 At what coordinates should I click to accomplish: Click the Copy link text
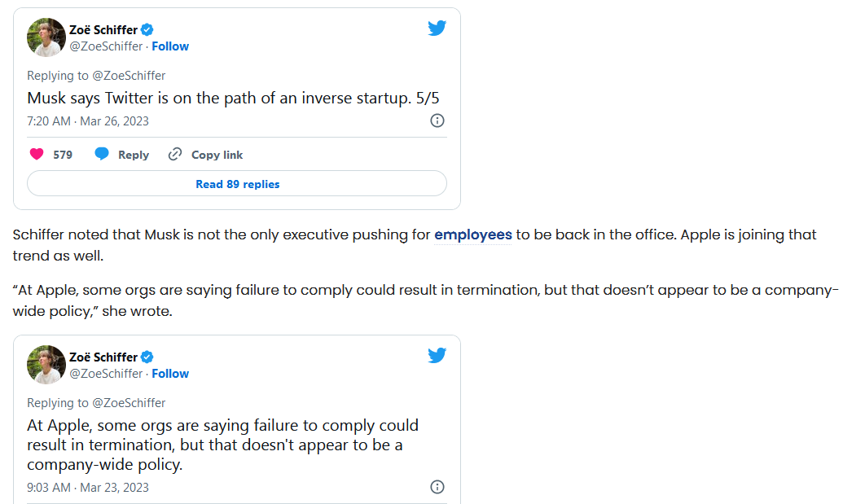tap(217, 155)
